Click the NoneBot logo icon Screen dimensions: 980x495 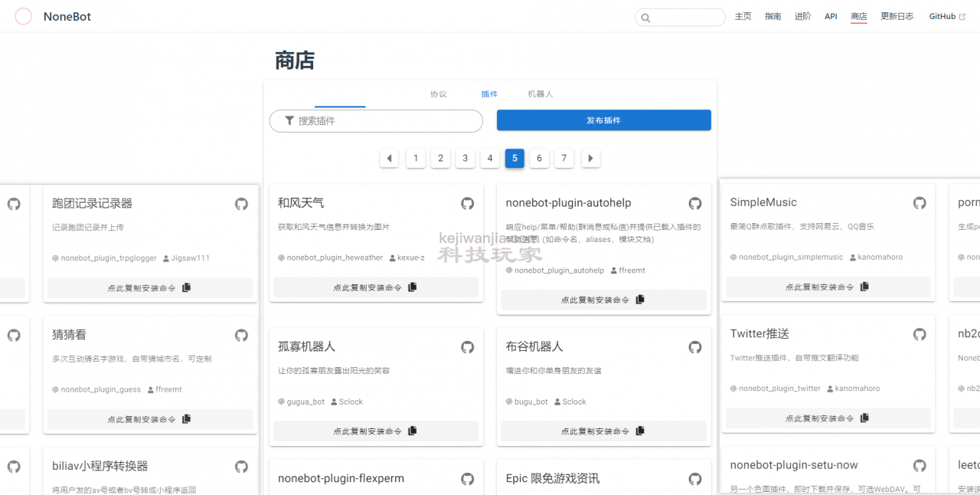tap(24, 16)
